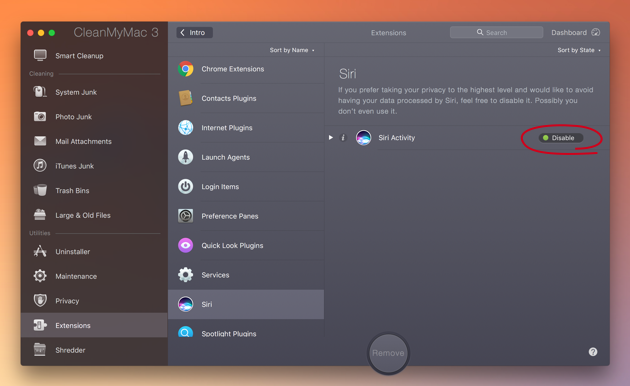The image size is (630, 386).
Task: Click the Chrome Extensions icon
Action: (x=185, y=69)
